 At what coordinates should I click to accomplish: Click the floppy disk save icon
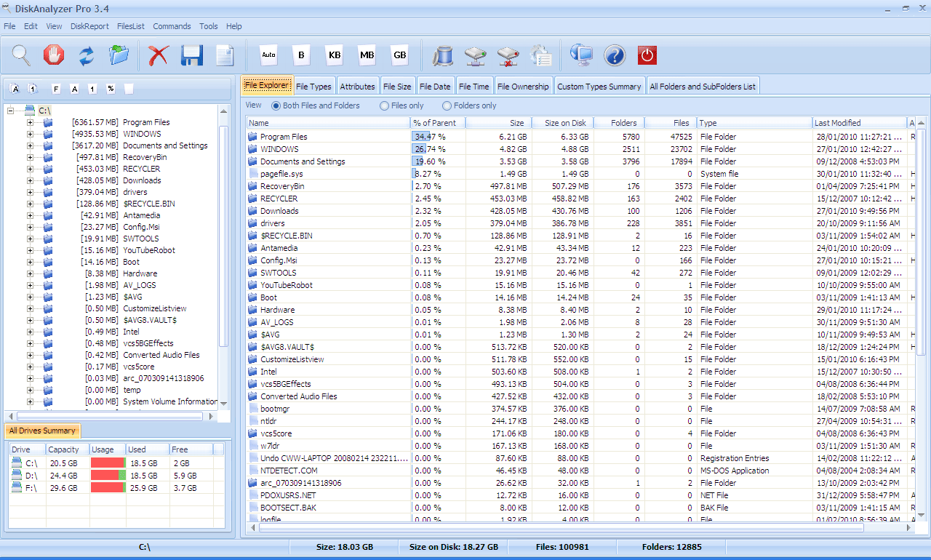[x=192, y=55]
